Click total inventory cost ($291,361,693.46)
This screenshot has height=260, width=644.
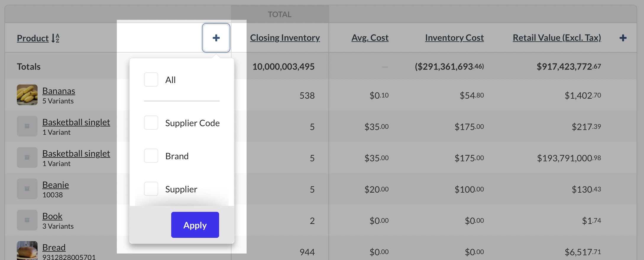[449, 66]
